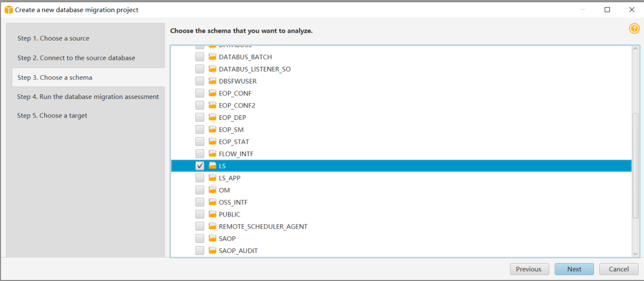Click the PUBLIC schema folder icon
The height and width of the screenshot is (281, 644).
(212, 214)
